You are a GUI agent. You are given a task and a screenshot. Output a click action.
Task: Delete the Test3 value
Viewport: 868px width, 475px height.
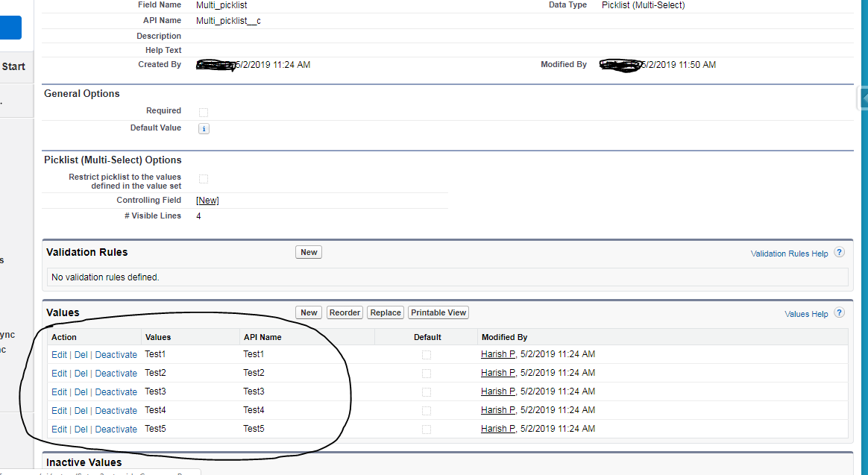pos(81,392)
